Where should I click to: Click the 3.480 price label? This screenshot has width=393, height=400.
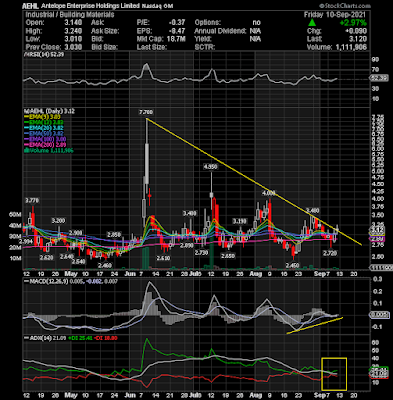pyautogui.click(x=312, y=210)
